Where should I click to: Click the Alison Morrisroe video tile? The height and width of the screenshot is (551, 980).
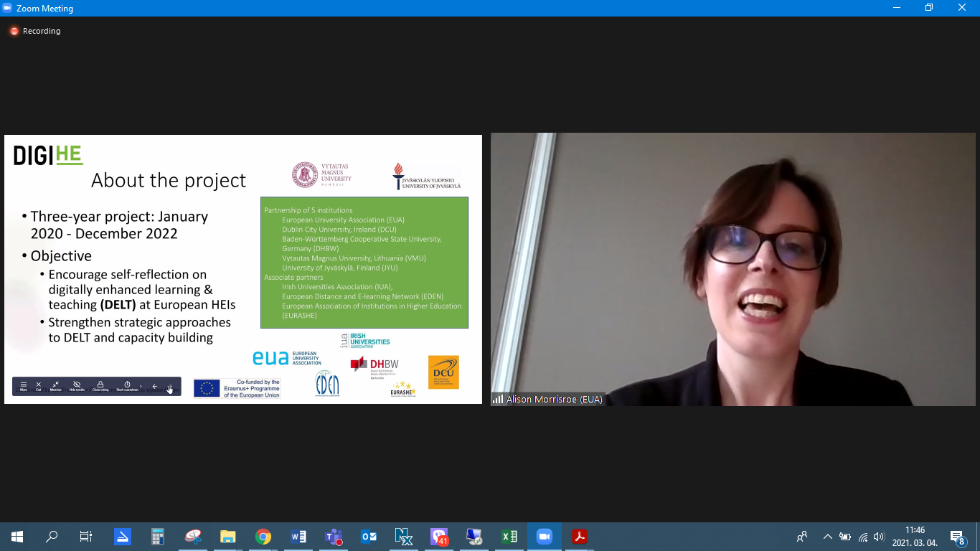click(732, 269)
